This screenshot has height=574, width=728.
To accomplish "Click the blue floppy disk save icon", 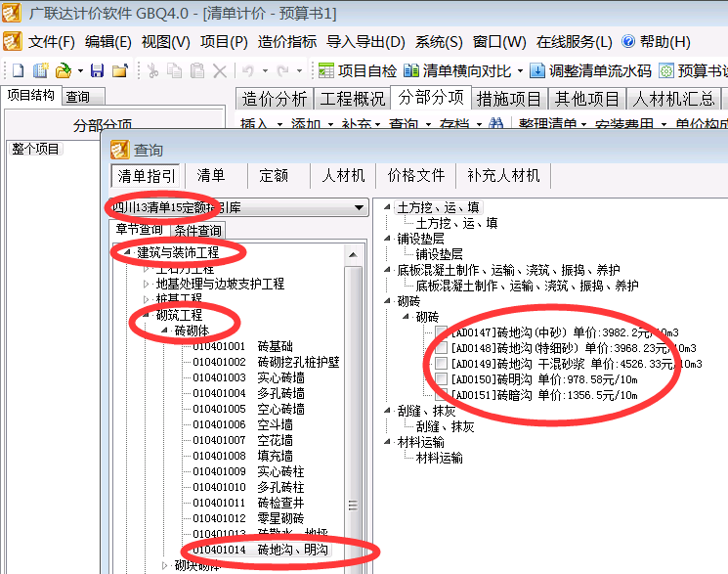I will coord(97,70).
